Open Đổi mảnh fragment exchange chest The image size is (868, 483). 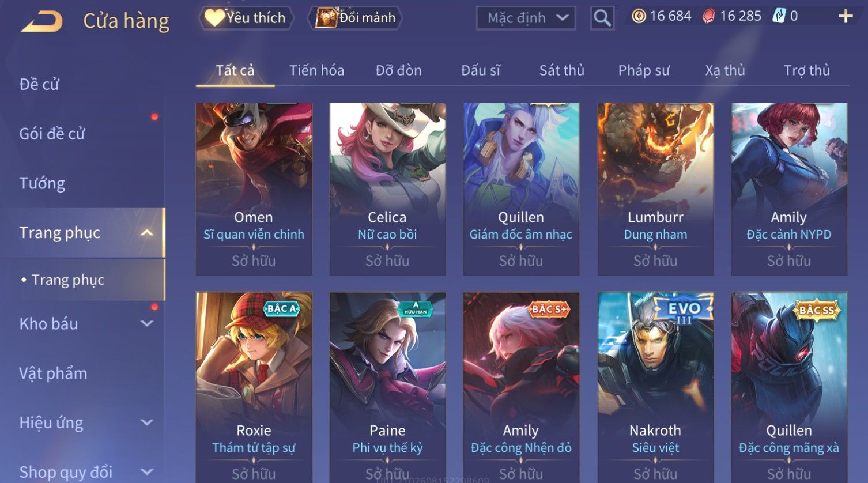[x=356, y=18]
